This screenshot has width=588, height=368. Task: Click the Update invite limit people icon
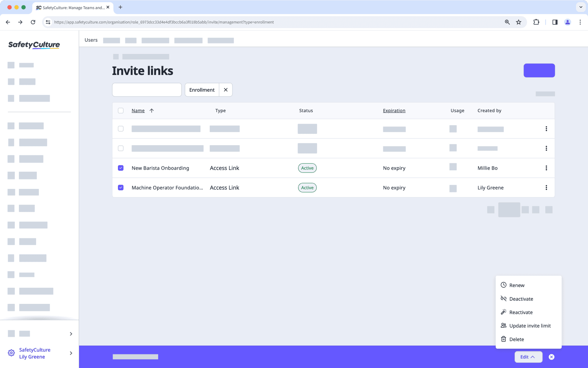(x=504, y=326)
